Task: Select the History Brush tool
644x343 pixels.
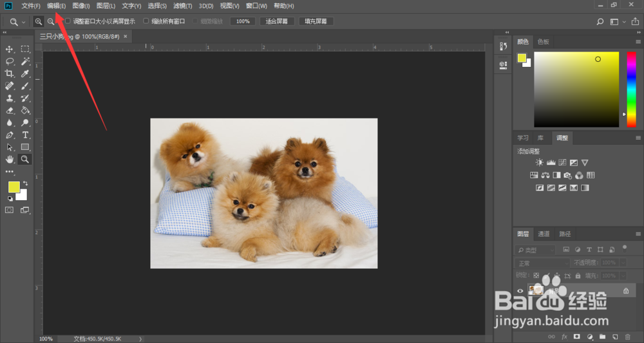Action: point(25,98)
